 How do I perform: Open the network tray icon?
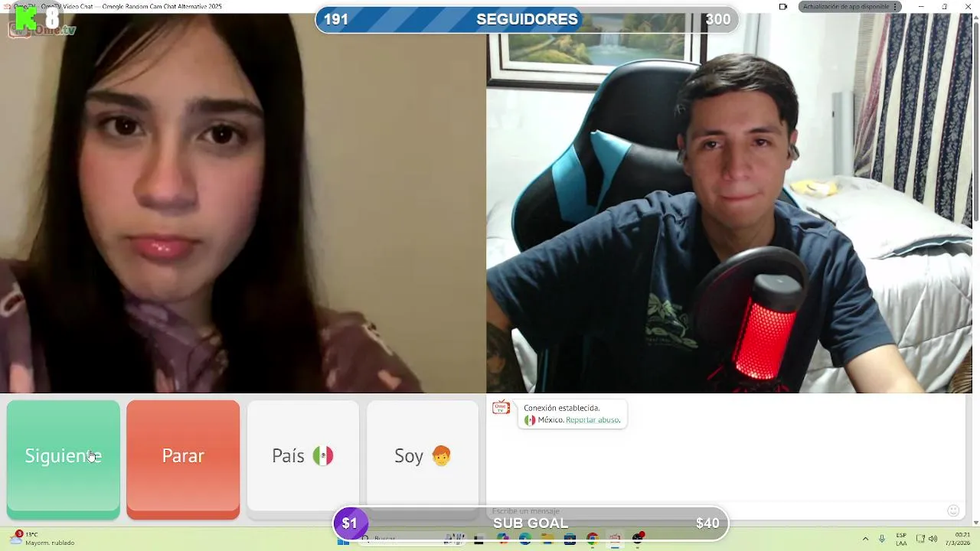pyautogui.click(x=920, y=539)
